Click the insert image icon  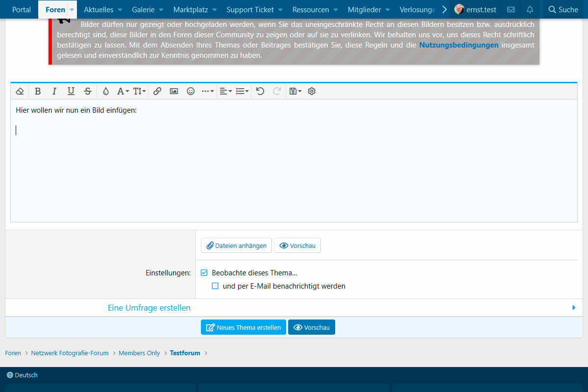tap(174, 91)
